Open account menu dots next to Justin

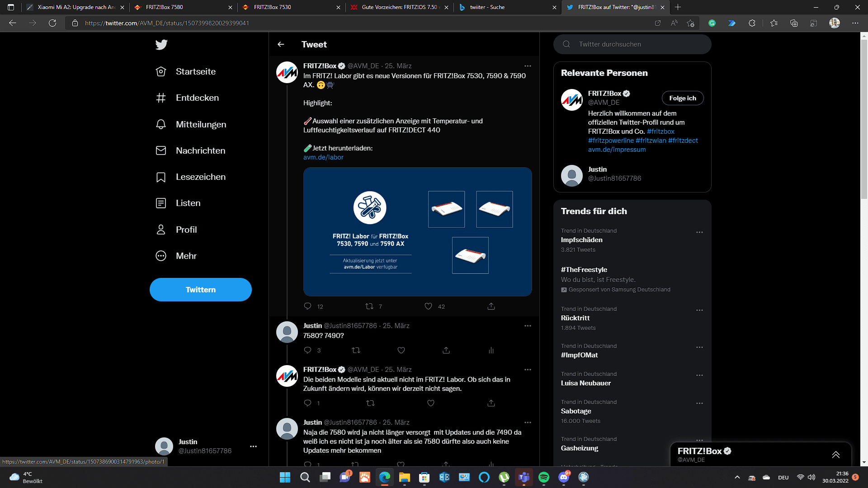coord(253,446)
